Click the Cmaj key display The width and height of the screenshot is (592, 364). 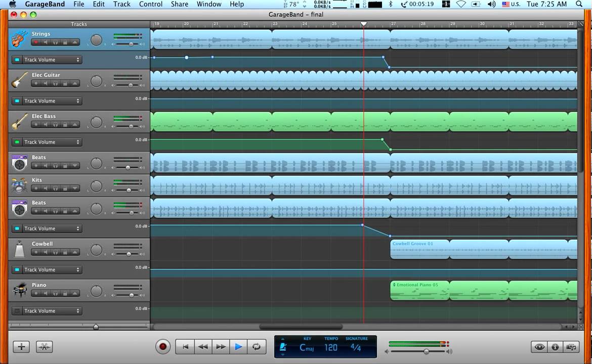(x=307, y=348)
